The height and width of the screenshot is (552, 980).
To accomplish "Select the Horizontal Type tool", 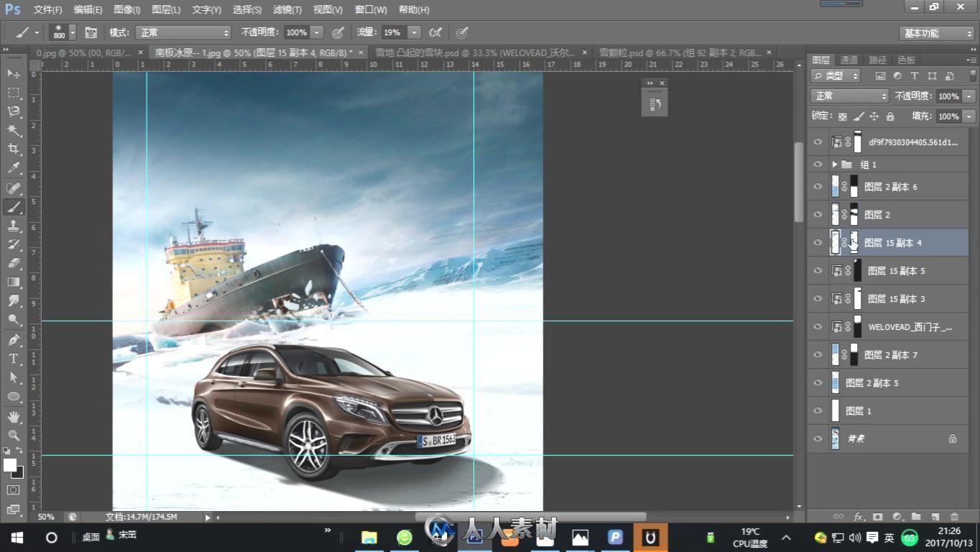I will coord(13,358).
